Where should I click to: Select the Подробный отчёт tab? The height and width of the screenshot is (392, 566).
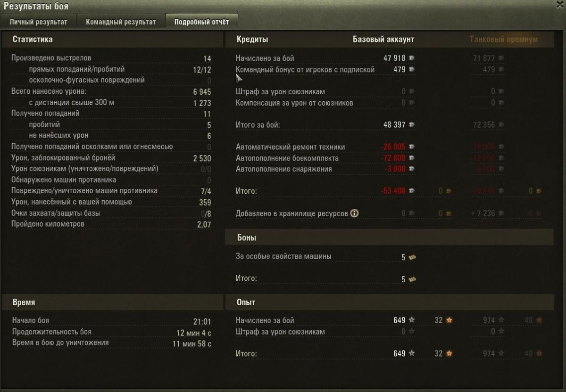[201, 22]
